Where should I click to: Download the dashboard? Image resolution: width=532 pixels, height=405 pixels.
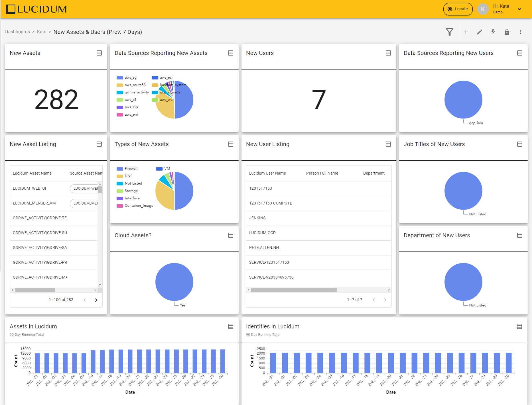pos(493,32)
